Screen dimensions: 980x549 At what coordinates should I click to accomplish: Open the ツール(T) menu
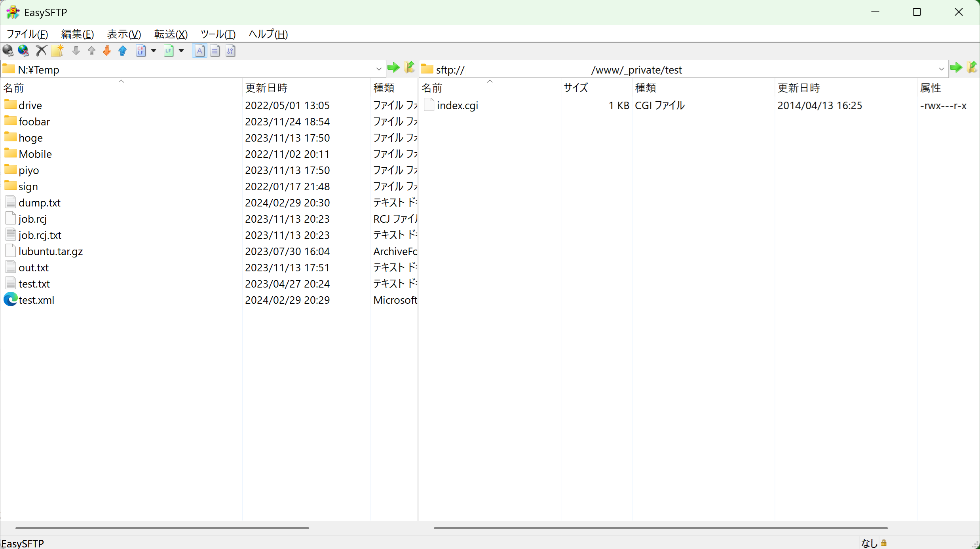click(218, 34)
